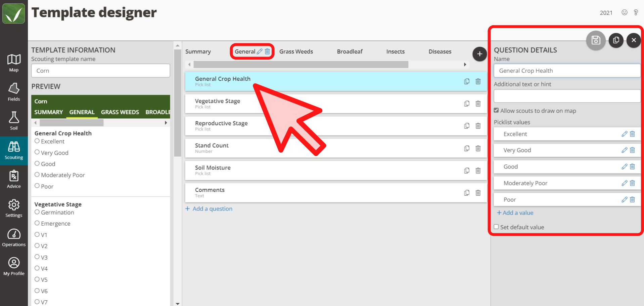Switch to the Grass Weeds tab
The image size is (644, 306).
click(x=296, y=51)
